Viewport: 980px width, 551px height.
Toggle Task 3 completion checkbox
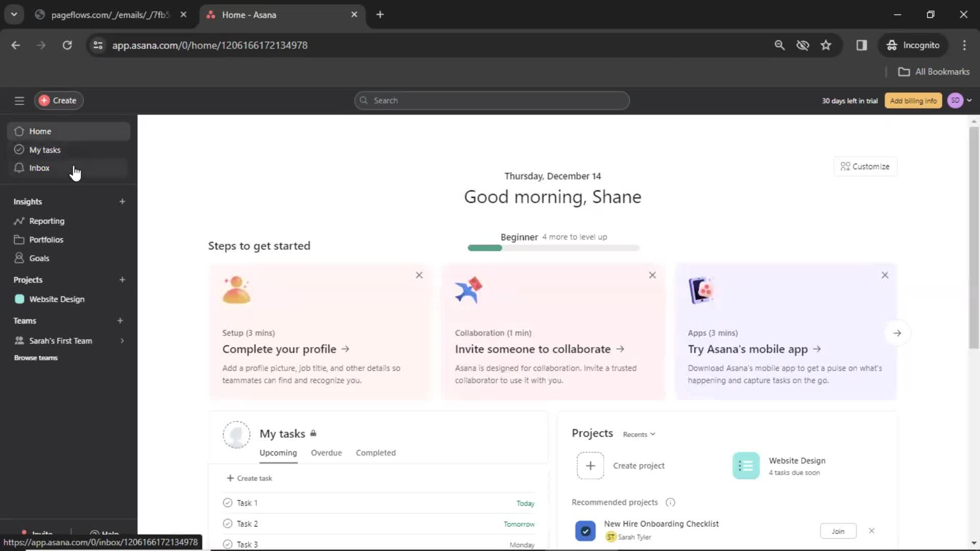[228, 543]
